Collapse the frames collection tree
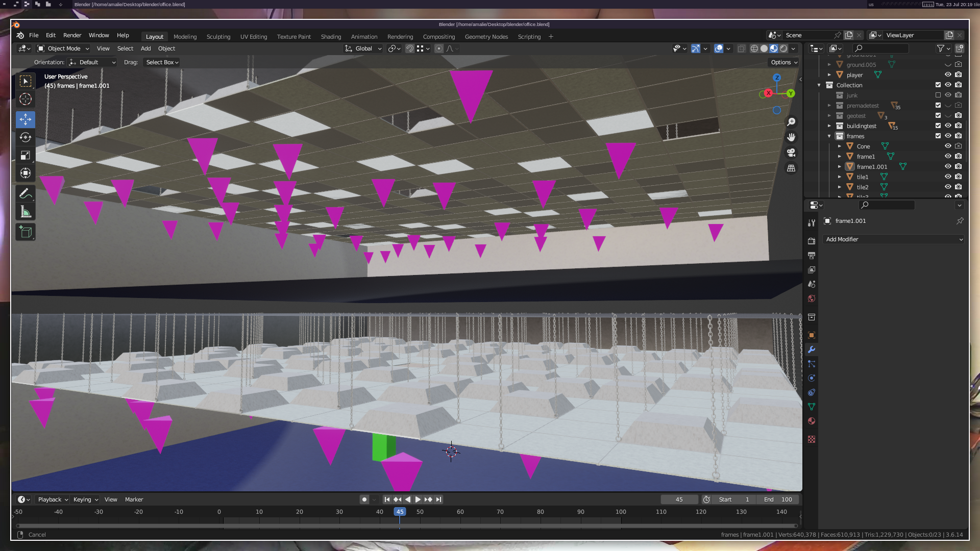This screenshot has height=551, width=980. click(x=829, y=136)
